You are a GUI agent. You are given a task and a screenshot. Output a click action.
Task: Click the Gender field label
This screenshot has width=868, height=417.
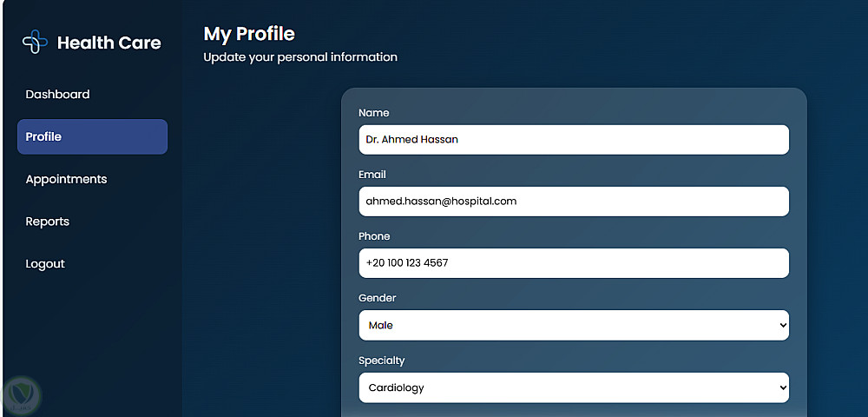click(x=378, y=298)
